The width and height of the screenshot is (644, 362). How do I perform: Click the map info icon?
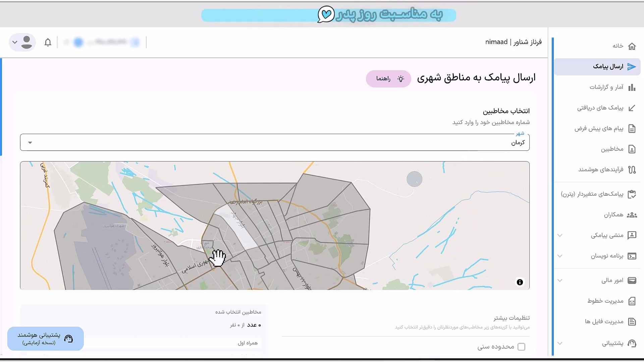point(520,282)
